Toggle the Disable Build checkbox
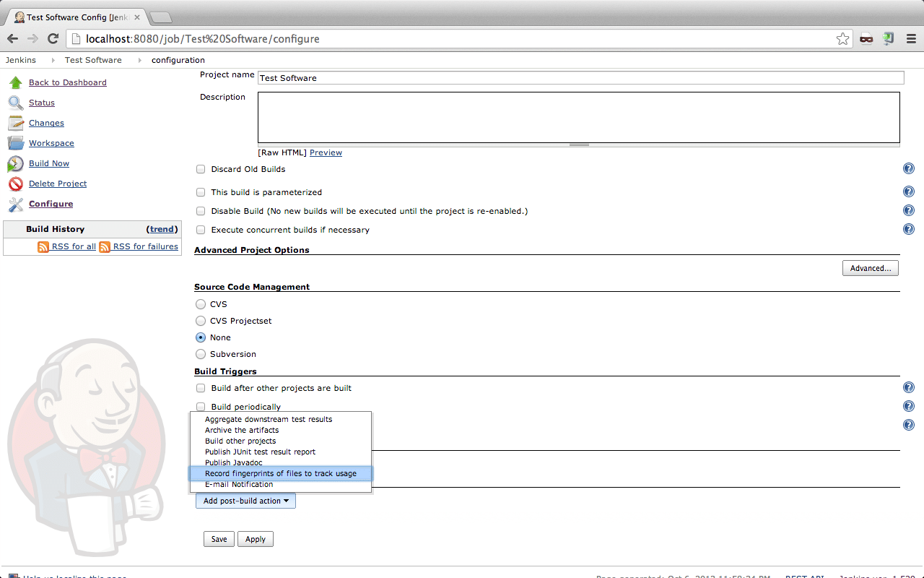 click(201, 211)
